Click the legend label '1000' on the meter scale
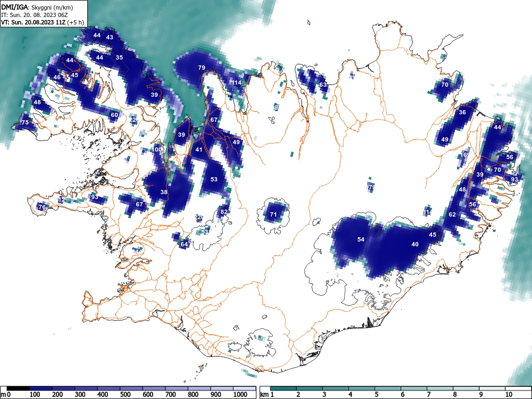Viewport: 532px width, 399px height. (x=240, y=395)
